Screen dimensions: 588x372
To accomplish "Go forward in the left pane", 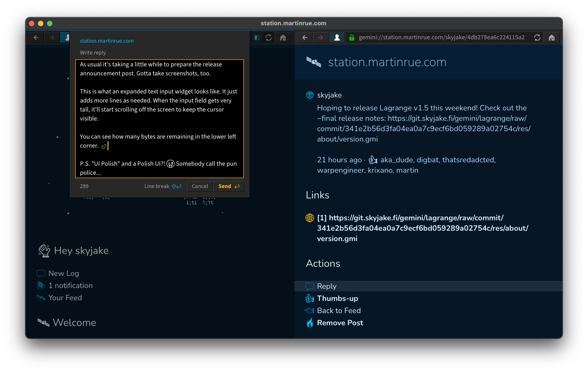I will (52, 37).
